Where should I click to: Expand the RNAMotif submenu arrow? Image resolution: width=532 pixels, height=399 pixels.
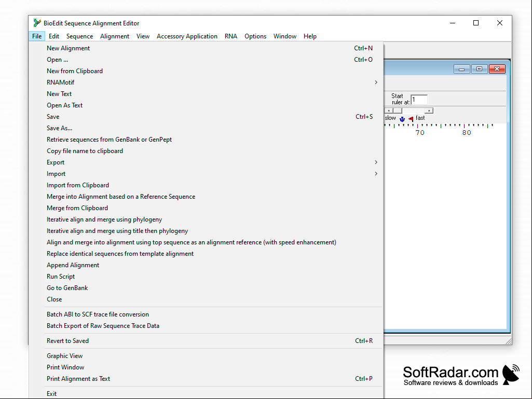point(376,82)
